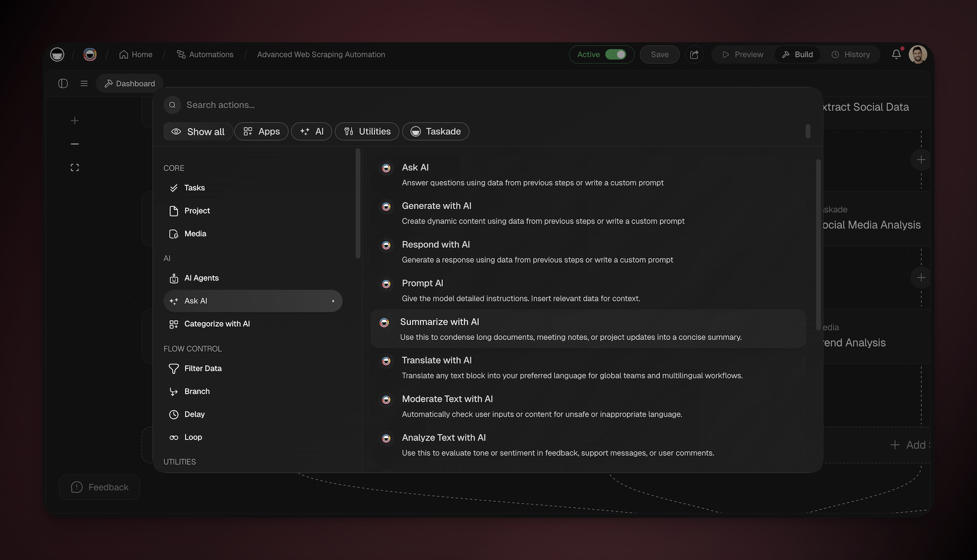Click the notification bell icon
Image resolution: width=977 pixels, height=560 pixels.
(x=896, y=55)
